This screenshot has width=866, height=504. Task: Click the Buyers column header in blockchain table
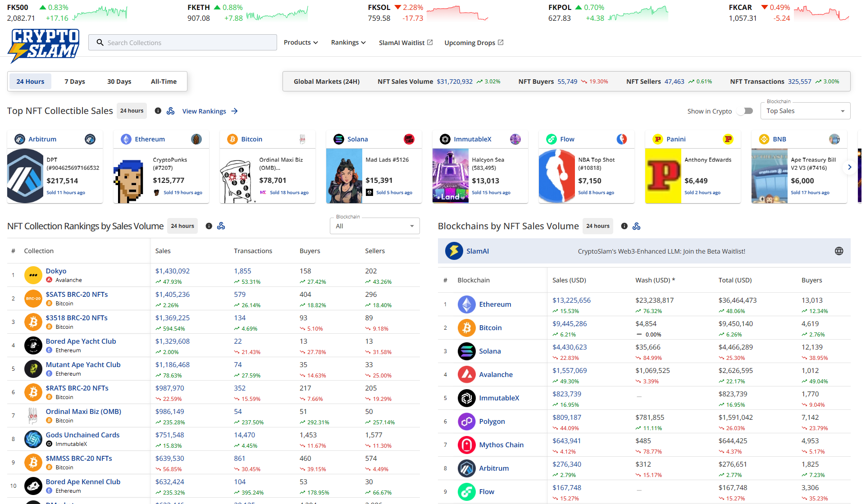tap(811, 280)
